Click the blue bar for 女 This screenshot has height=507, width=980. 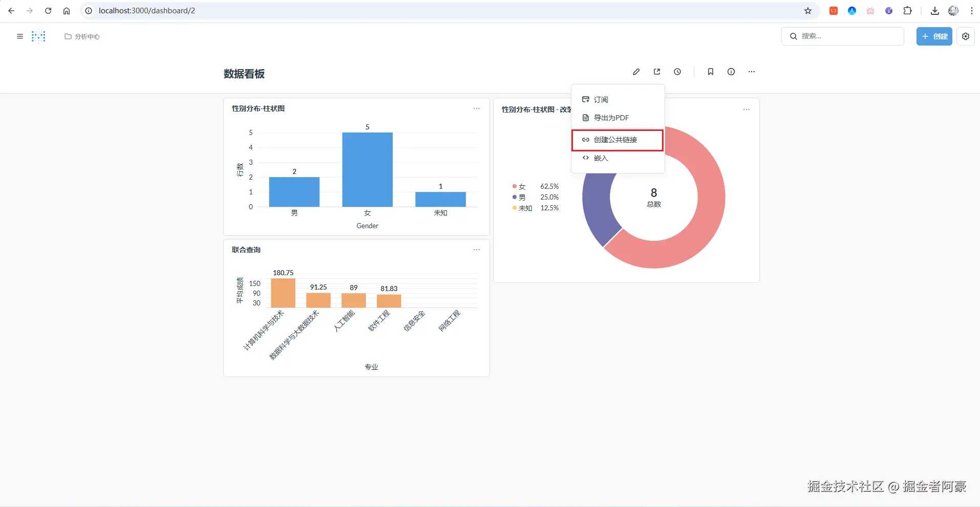[x=367, y=169]
